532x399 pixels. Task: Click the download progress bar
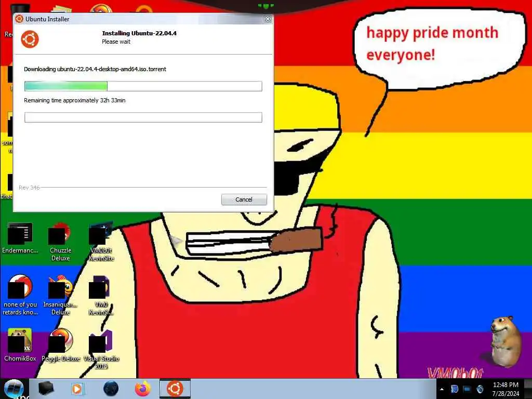pos(143,86)
